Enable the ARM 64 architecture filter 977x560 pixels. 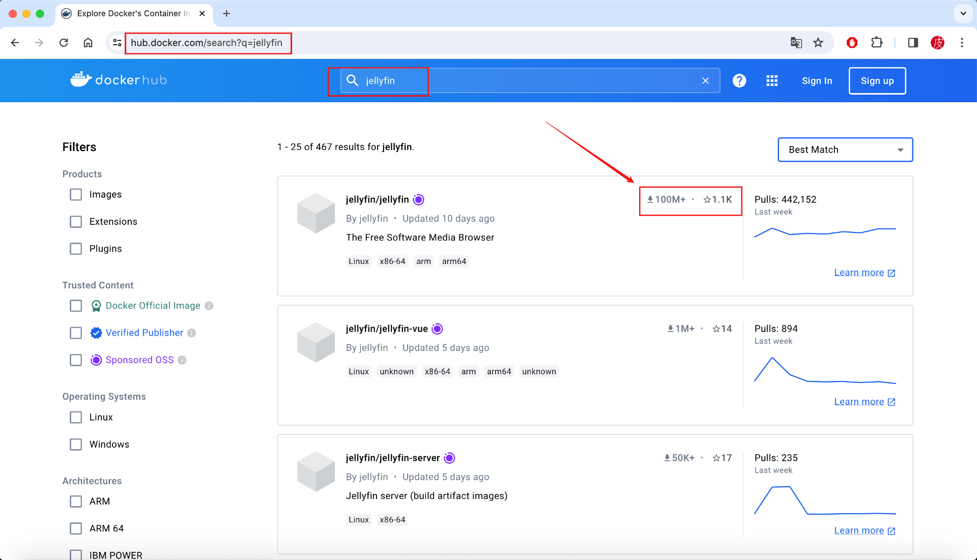(75, 528)
